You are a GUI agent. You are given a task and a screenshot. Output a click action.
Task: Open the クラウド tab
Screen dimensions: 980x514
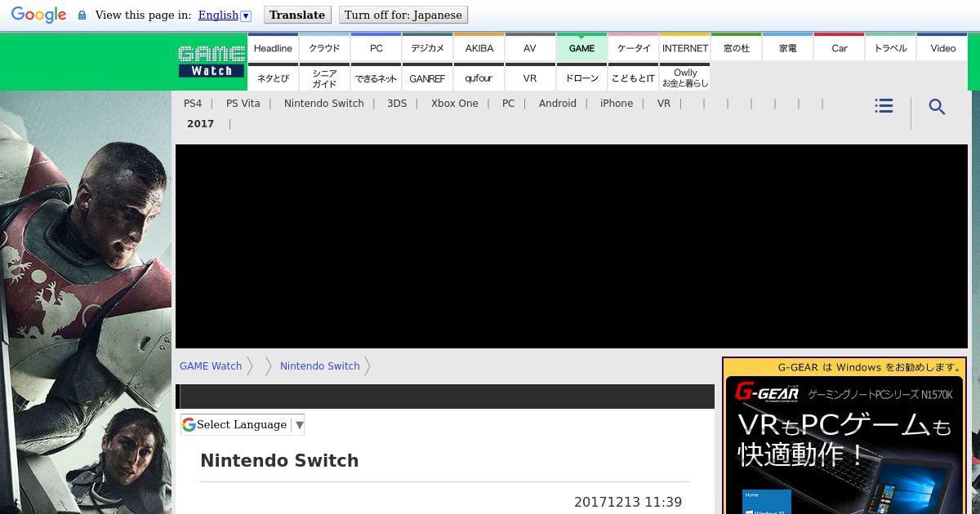(x=324, y=47)
